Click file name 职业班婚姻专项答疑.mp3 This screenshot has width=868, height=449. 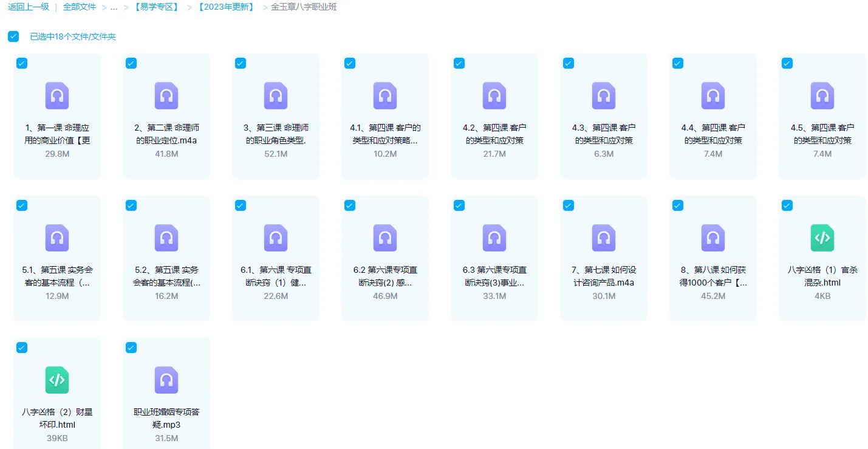[x=166, y=419]
